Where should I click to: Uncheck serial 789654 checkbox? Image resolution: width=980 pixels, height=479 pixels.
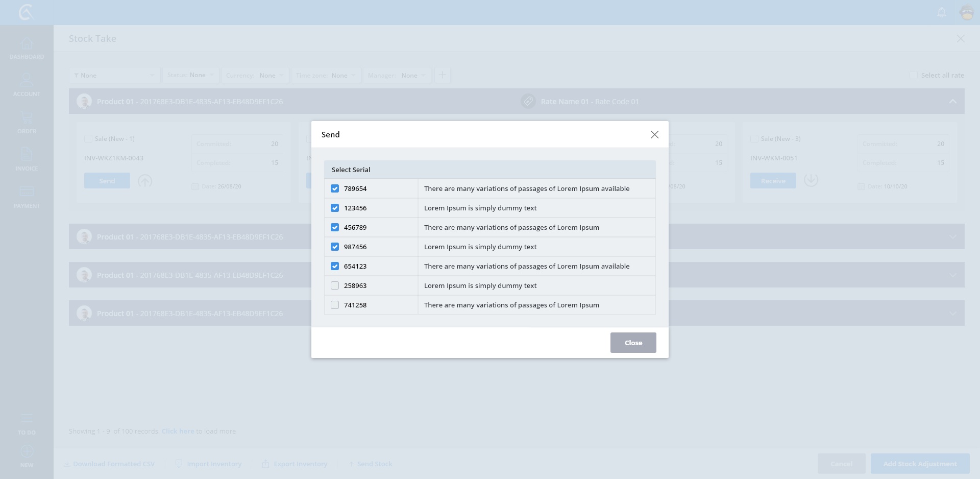[335, 188]
